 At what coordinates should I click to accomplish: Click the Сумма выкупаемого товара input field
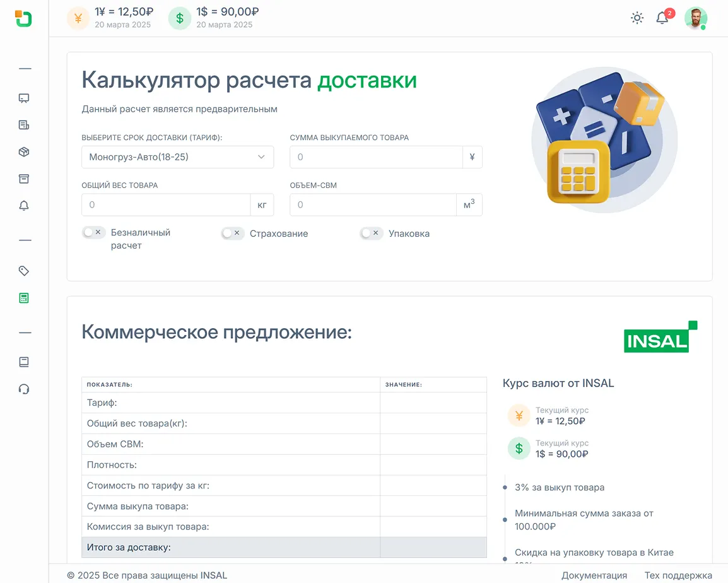[376, 157]
